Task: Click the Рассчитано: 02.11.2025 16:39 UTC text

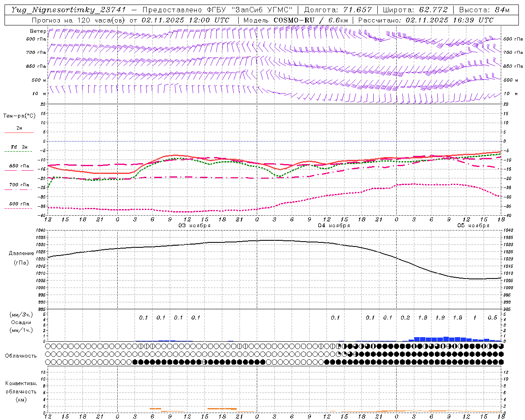Action: coord(426,20)
